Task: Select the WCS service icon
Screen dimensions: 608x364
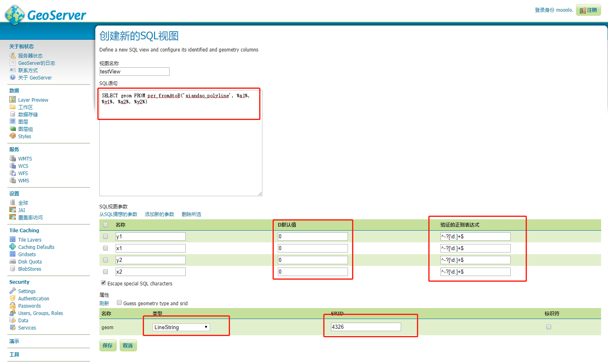Action: (x=13, y=166)
